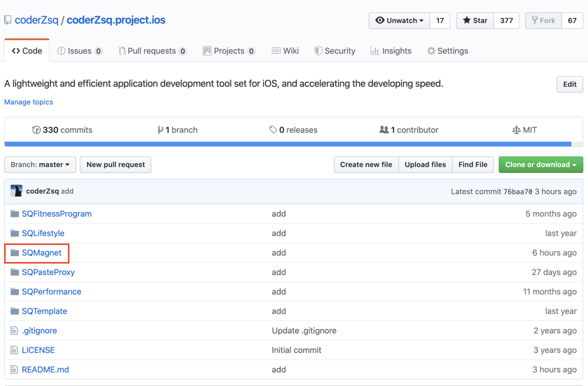588x386 pixels.
Task: Click the README.md file icon
Action: pyautogui.click(x=14, y=369)
